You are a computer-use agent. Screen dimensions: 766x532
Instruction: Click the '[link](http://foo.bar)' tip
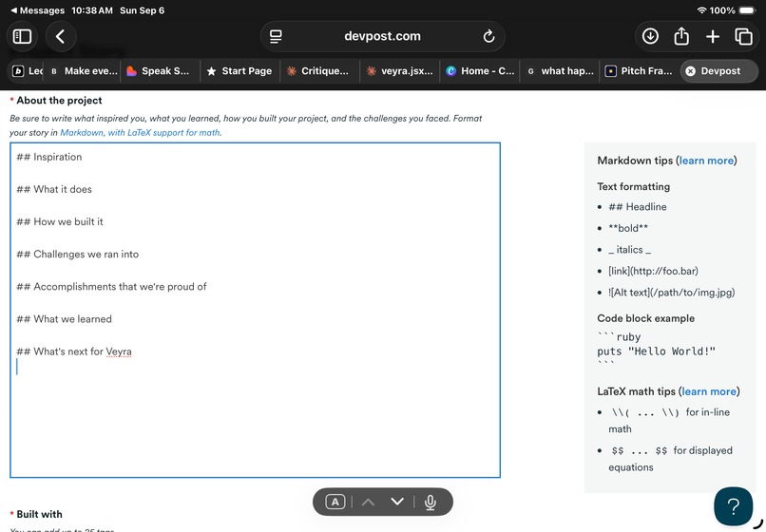pos(653,271)
